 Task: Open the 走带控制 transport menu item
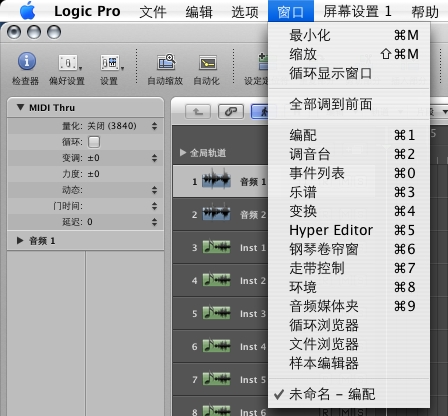coord(349,268)
